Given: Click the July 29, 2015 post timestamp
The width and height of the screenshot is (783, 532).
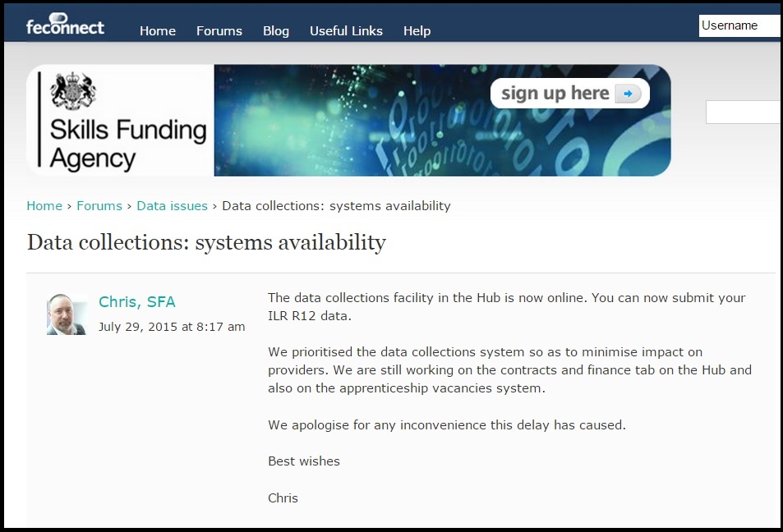Looking at the screenshot, I should coord(172,327).
